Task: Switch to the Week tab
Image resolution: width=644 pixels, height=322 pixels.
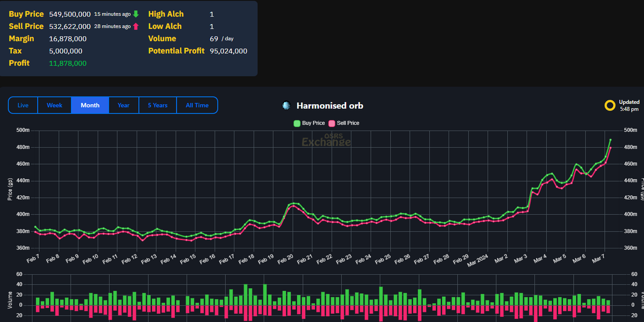Action: coord(54,105)
